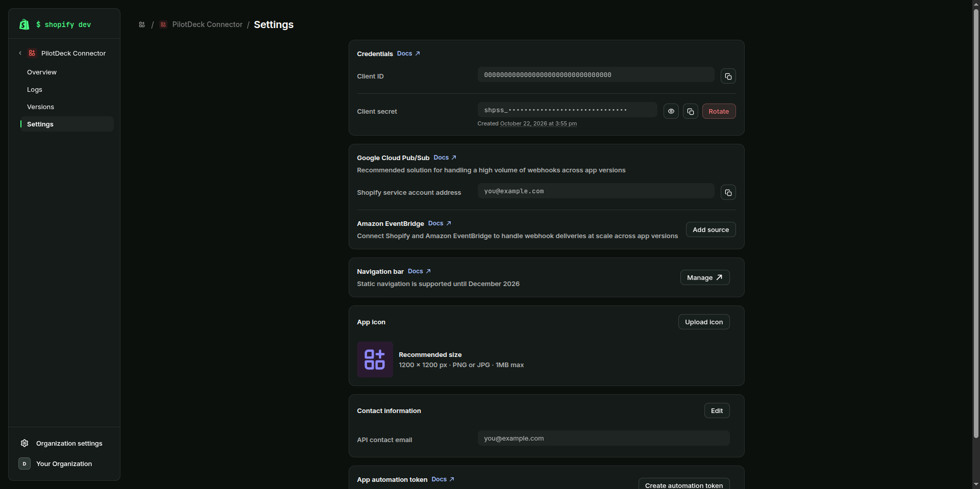Click the API contact email field
The width and height of the screenshot is (980, 489).
[x=603, y=438]
